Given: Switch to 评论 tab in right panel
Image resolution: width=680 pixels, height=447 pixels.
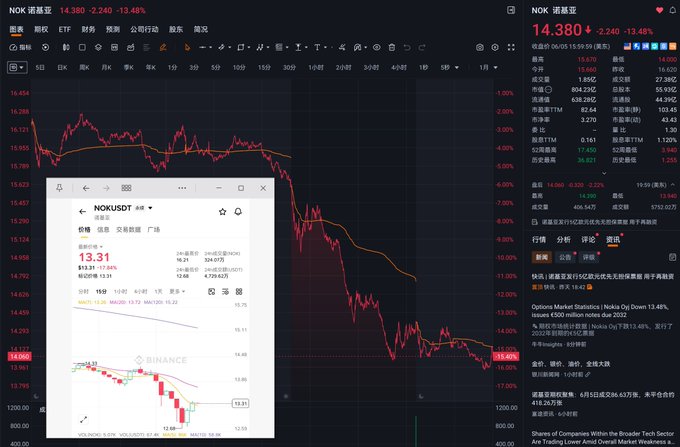Looking at the screenshot, I should coord(588,239).
